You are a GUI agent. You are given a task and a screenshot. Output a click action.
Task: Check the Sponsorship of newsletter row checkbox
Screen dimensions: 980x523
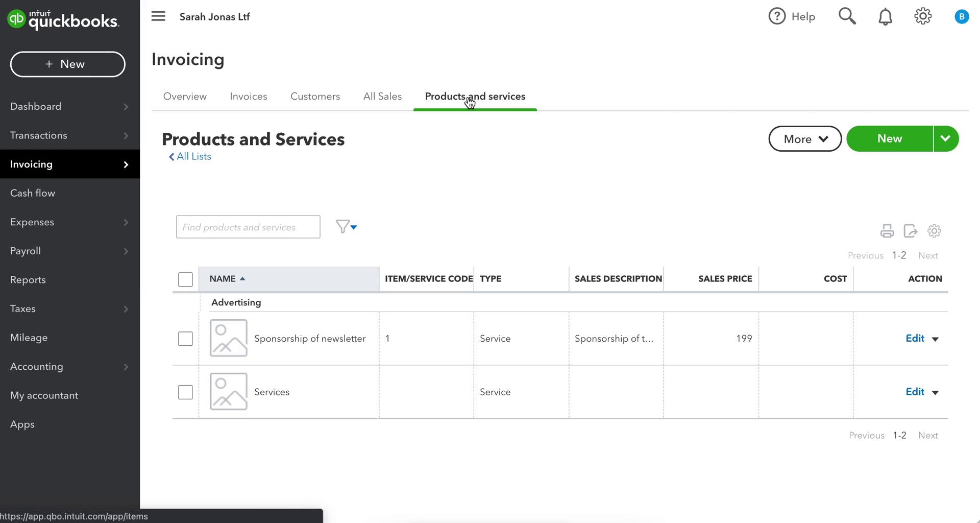(185, 339)
